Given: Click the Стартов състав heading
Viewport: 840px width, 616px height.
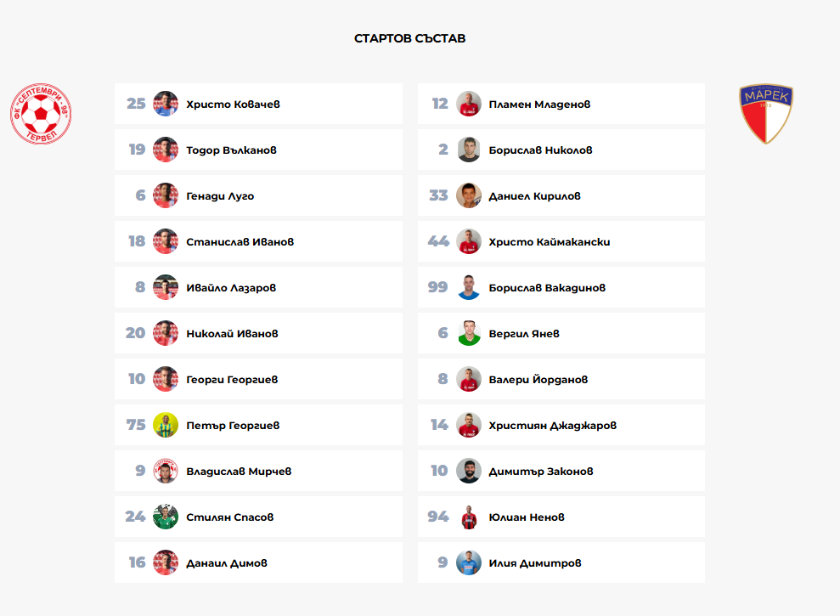Looking at the screenshot, I should click(x=409, y=38).
